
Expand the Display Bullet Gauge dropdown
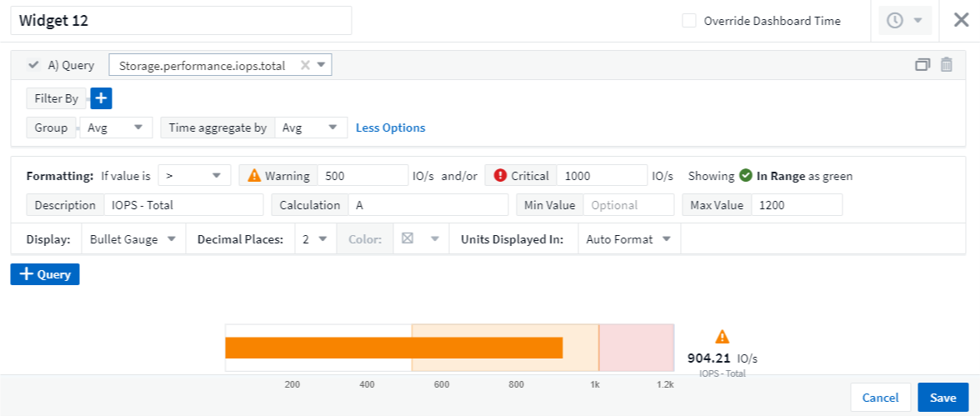click(x=133, y=239)
